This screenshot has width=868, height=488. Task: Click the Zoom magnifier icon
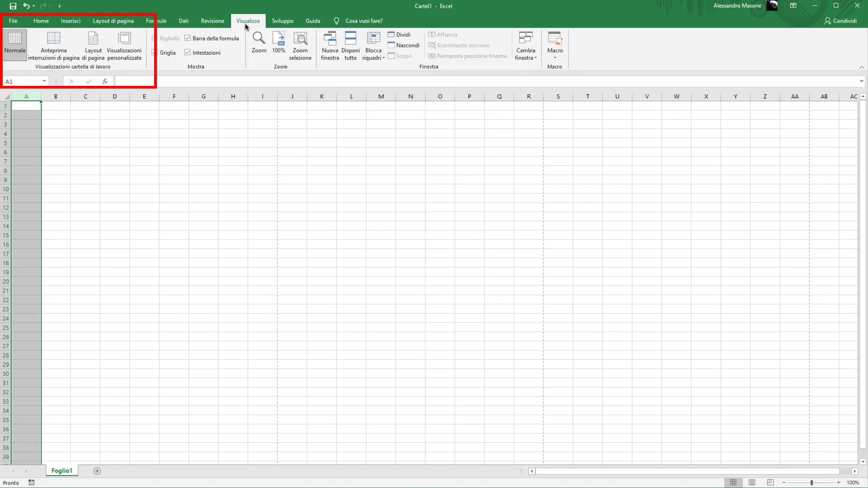point(259,39)
